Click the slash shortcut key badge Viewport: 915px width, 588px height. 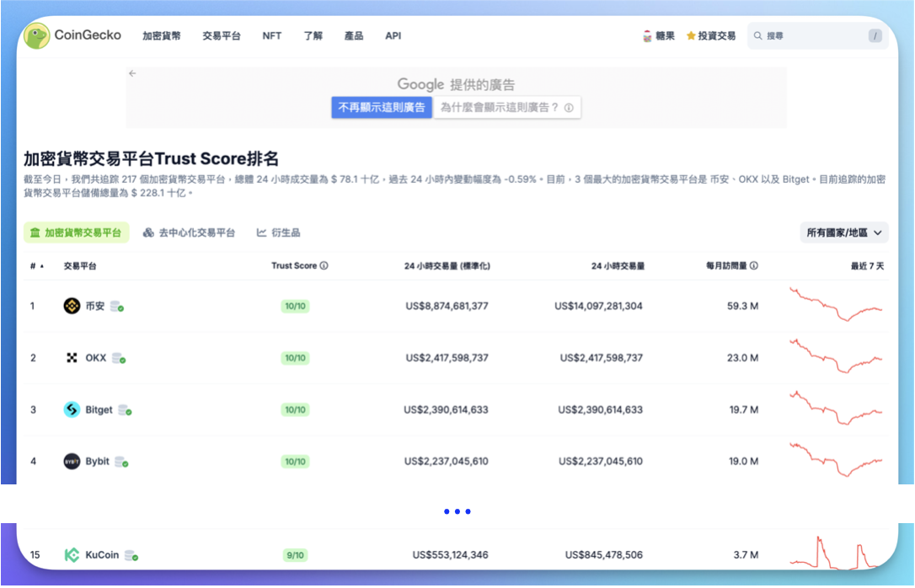click(x=875, y=35)
